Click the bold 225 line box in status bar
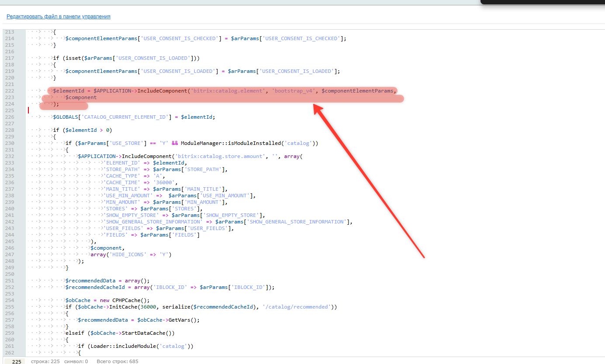 coord(16,361)
